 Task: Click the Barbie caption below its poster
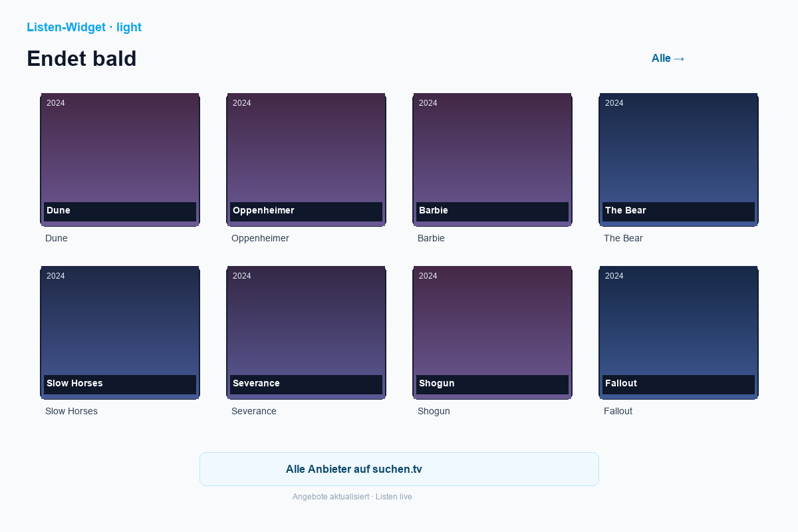pos(431,238)
